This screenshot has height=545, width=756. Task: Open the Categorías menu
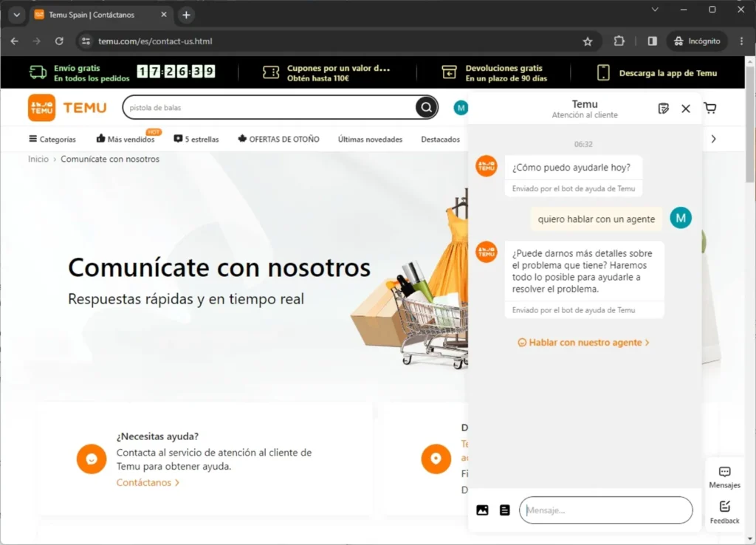point(52,139)
